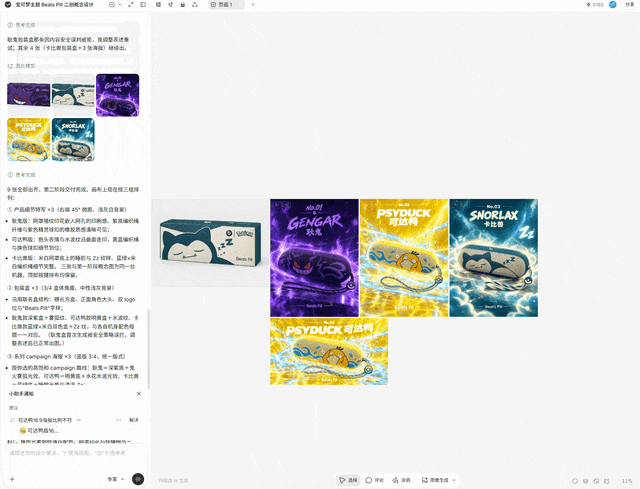This screenshot has width=640, height=489.
Task: Select the 评论 comment tool
Action: click(x=375, y=480)
